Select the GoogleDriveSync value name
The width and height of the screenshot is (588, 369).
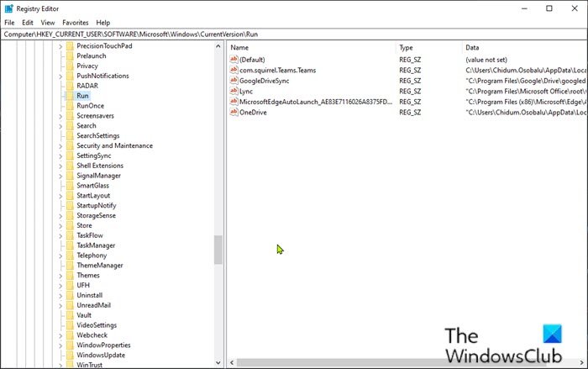(x=265, y=81)
